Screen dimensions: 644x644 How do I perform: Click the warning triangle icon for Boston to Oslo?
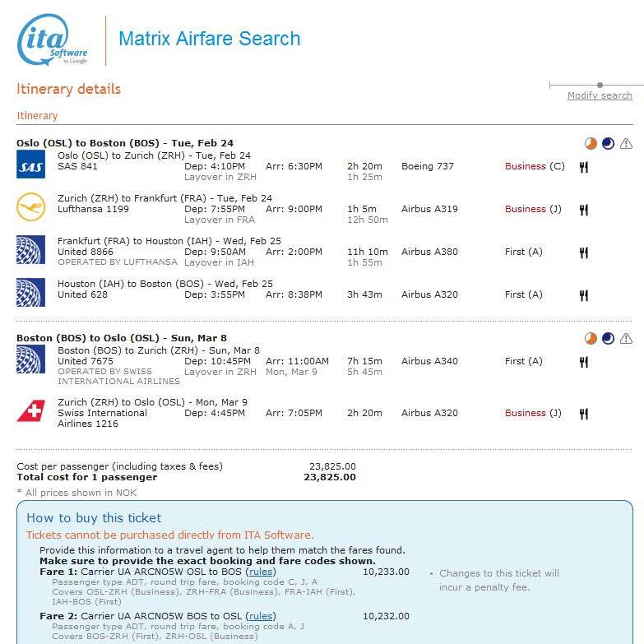[626, 338]
